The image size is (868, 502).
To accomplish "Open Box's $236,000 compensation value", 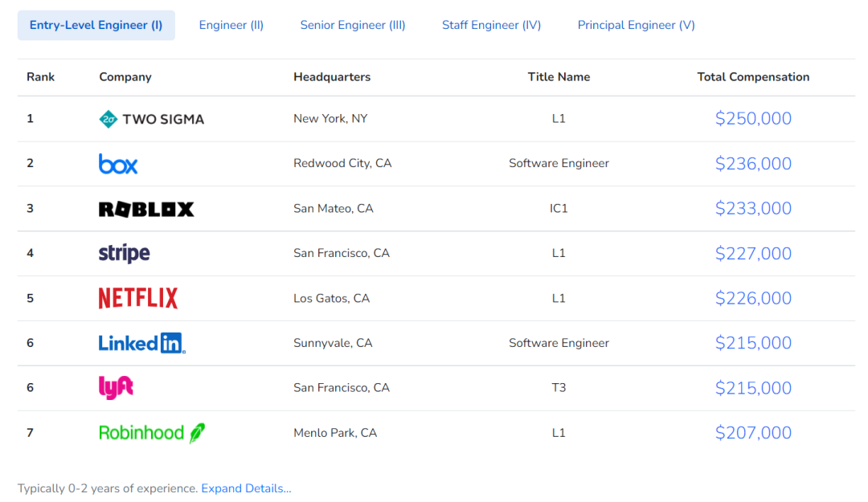I will [753, 164].
